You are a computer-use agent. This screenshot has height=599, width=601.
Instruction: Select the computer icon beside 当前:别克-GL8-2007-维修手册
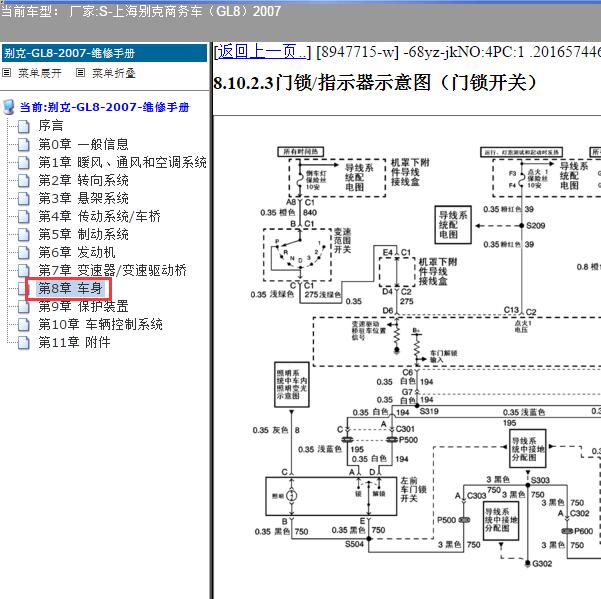9,107
